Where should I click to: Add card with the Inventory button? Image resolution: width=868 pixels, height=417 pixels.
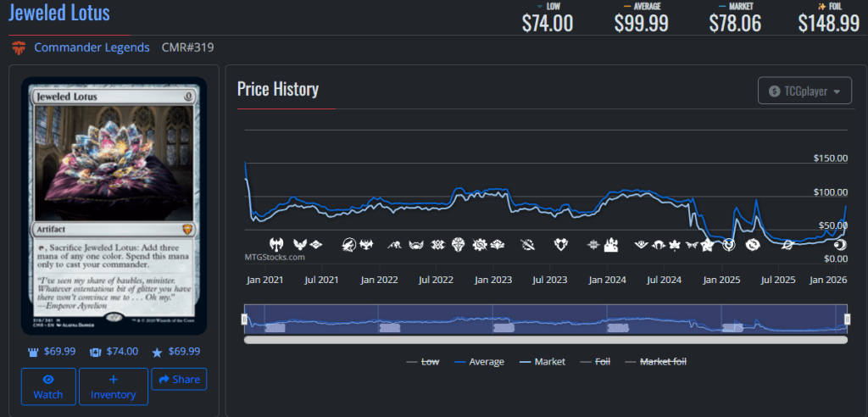click(x=113, y=386)
